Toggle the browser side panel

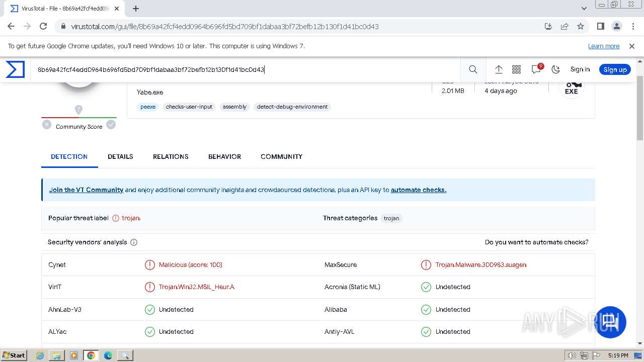click(x=600, y=27)
